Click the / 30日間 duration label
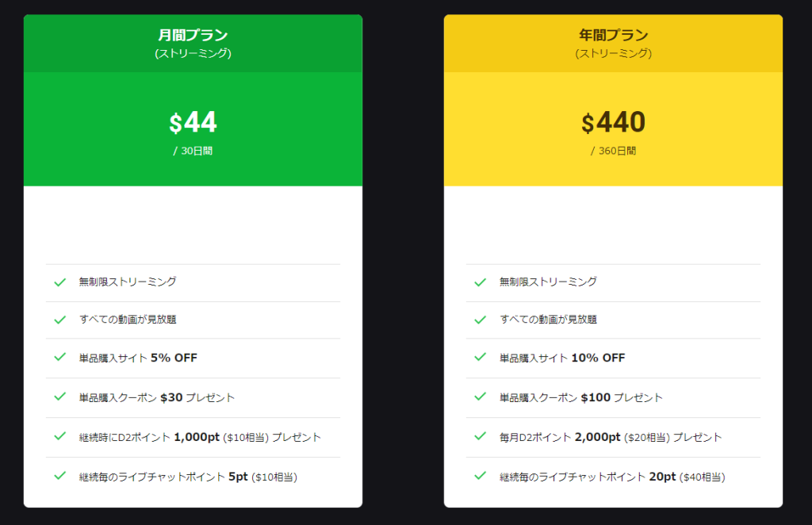This screenshot has width=812, height=525. coord(193,151)
